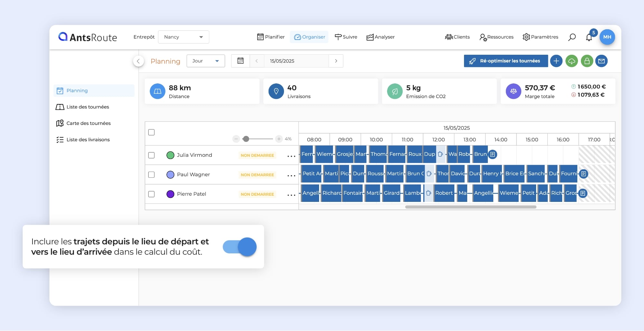The width and height of the screenshot is (644, 331).
Task: Click the Sanch delivery block in Paul's row
Action: coord(536,174)
